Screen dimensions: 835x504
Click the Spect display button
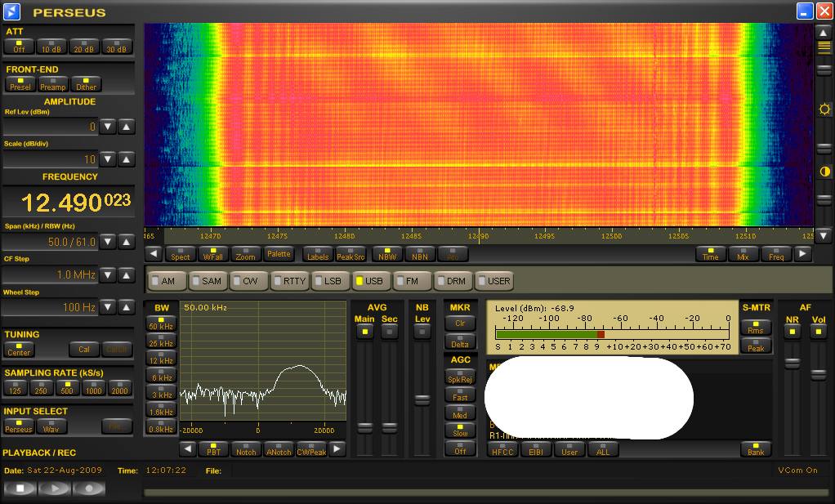(180, 254)
